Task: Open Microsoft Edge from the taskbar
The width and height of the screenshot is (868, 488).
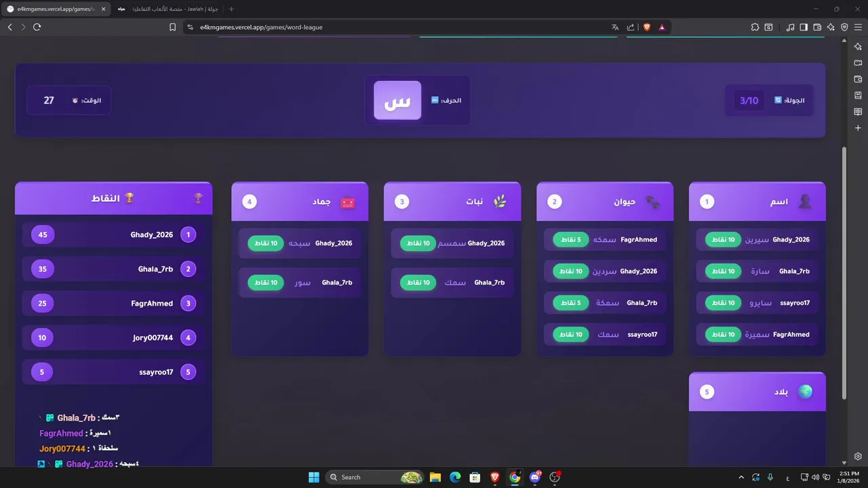Action: (455, 477)
